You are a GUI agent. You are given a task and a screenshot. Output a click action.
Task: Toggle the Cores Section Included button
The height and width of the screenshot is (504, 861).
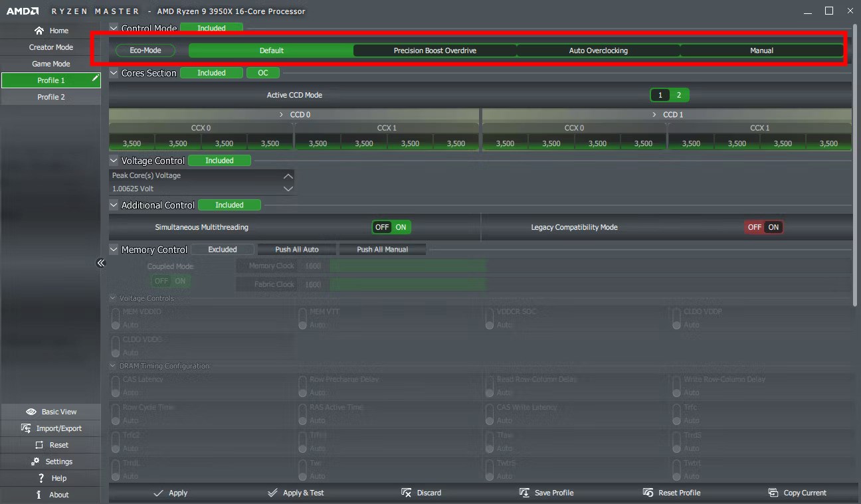(x=211, y=73)
